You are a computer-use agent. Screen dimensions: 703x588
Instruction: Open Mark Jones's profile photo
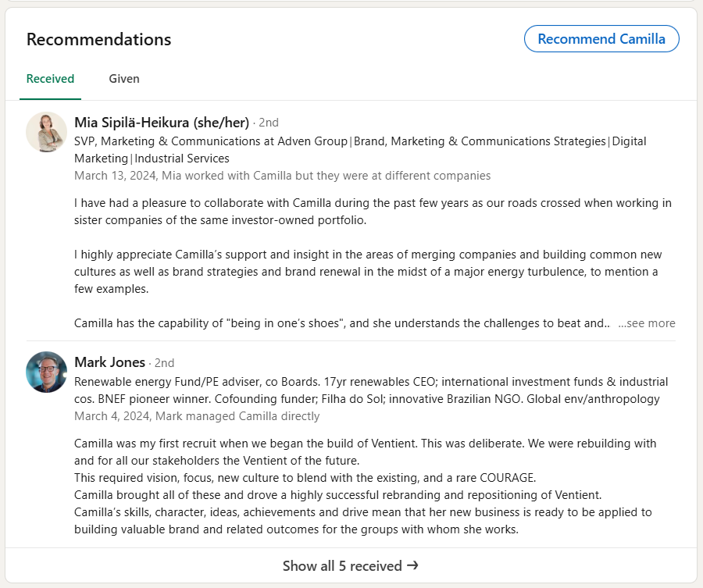[47, 372]
